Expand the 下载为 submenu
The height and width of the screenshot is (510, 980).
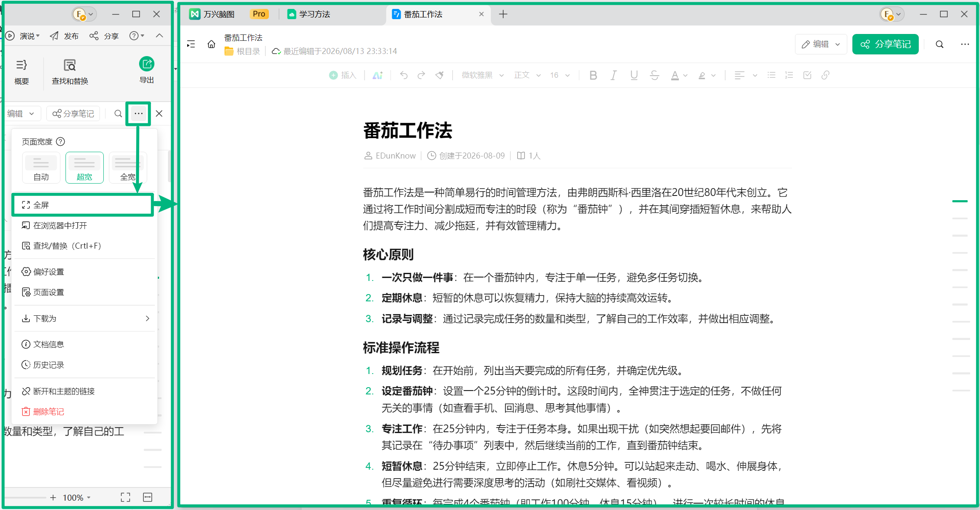(x=85, y=318)
